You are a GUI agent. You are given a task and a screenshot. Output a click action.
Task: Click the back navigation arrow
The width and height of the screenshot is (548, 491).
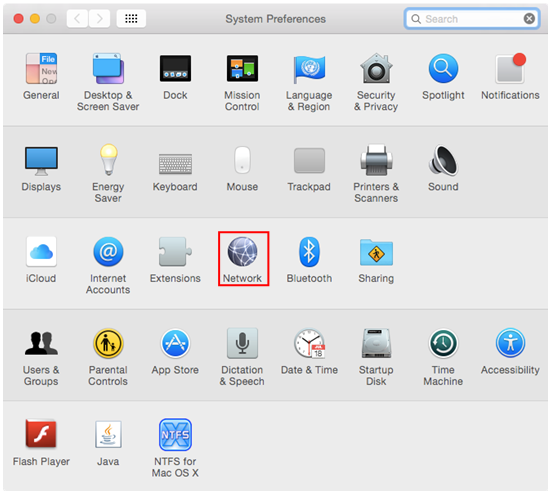pos(78,19)
